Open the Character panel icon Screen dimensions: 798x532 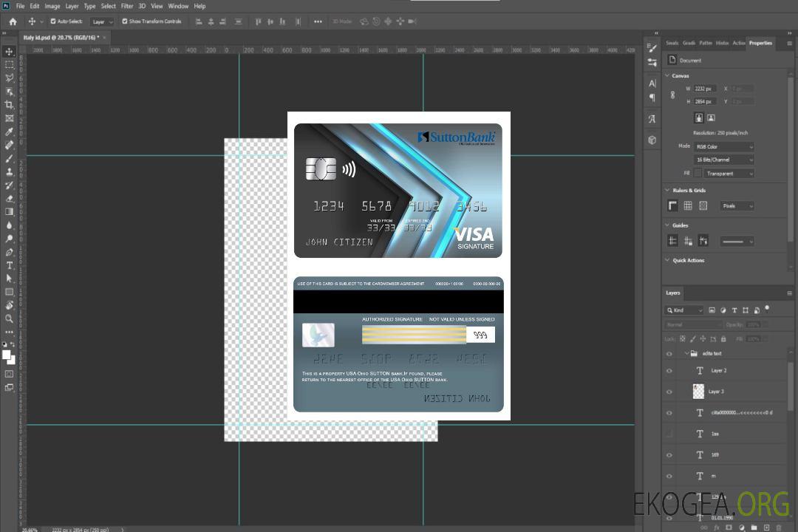(x=652, y=83)
